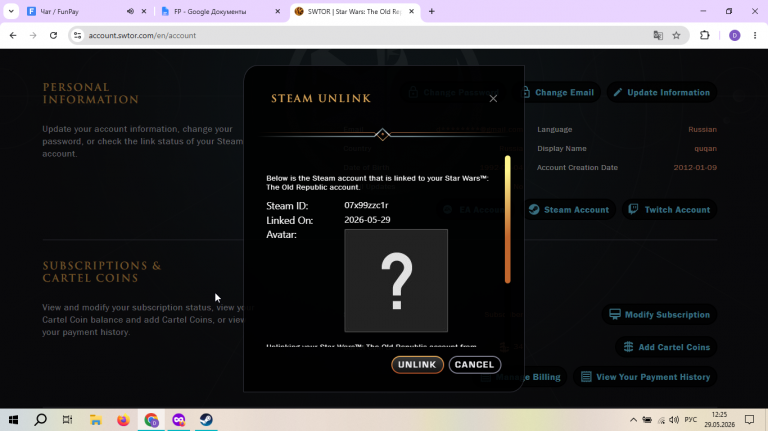This screenshot has height=431, width=768.
Task: Click the purple mask app taskbar icon
Action: coord(179,420)
